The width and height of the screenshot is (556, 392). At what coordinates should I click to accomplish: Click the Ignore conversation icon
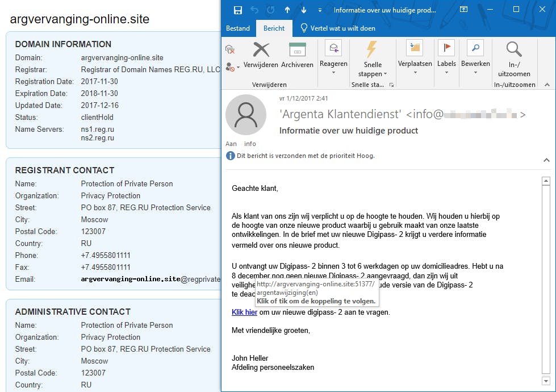point(230,49)
